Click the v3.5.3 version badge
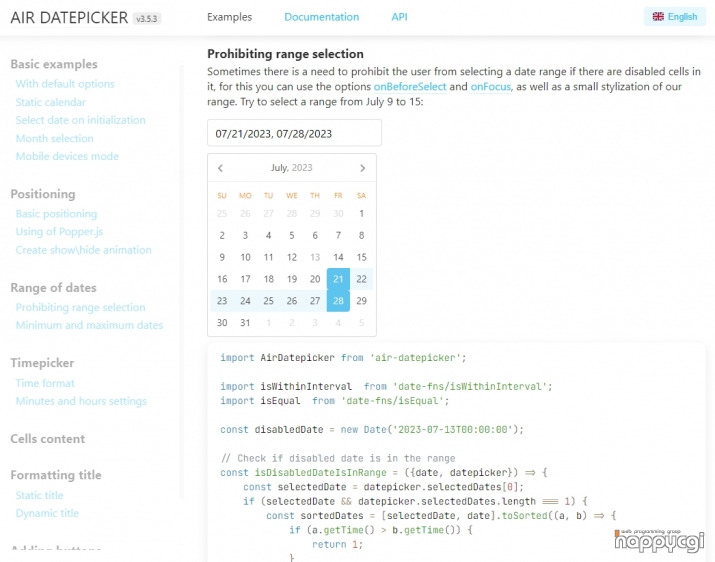 coord(147,19)
